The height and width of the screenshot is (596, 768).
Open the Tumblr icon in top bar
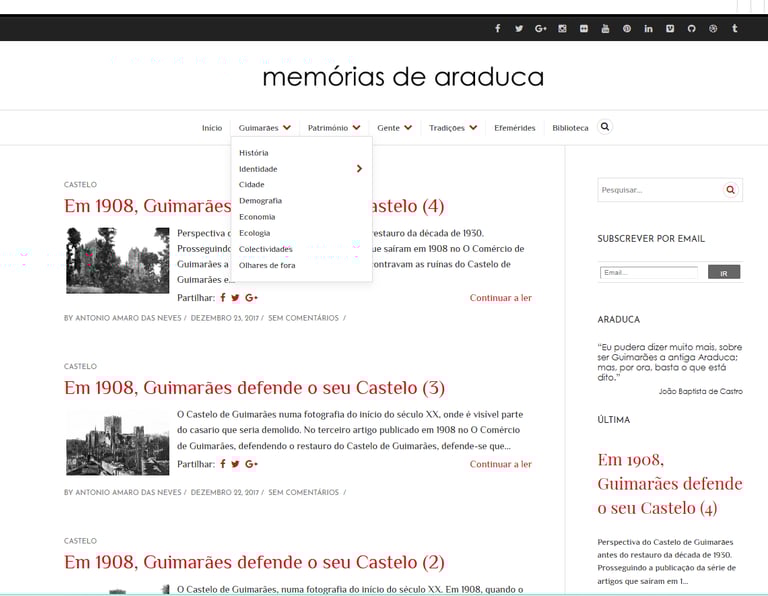(x=735, y=28)
